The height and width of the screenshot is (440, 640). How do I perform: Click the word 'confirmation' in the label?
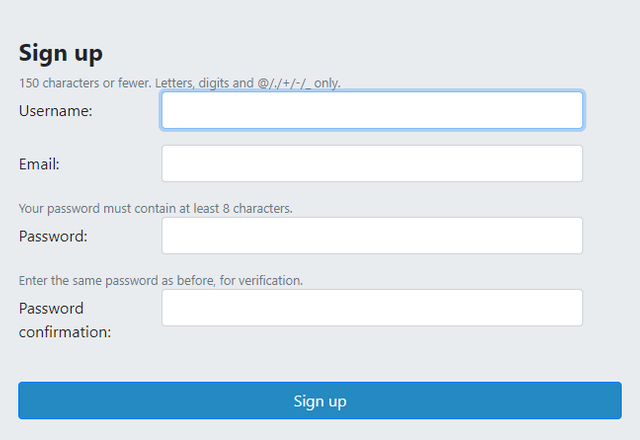point(65,332)
